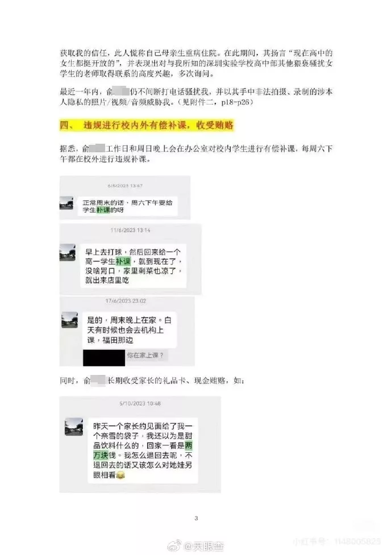Click the green highlighted 补课 in the second chat
Viewport: 392px width, 555px height.
tap(123, 261)
